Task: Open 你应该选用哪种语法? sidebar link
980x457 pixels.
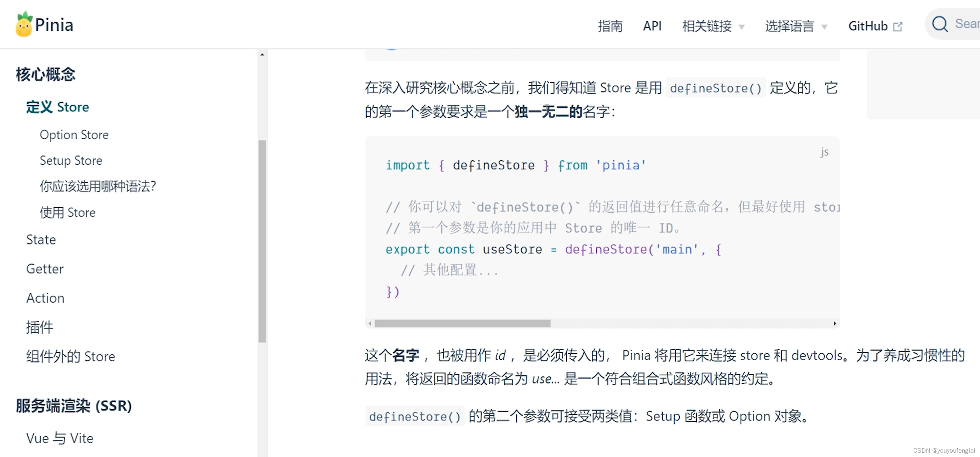Action: point(98,186)
